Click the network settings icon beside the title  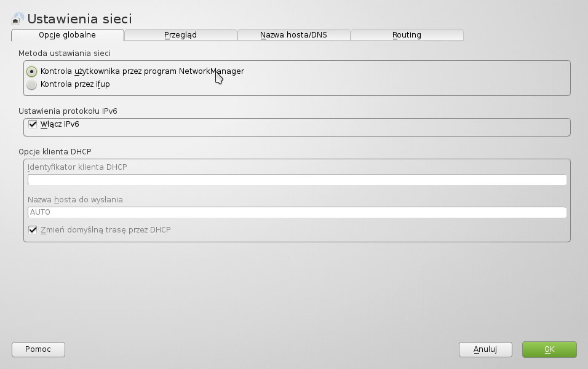coord(18,18)
